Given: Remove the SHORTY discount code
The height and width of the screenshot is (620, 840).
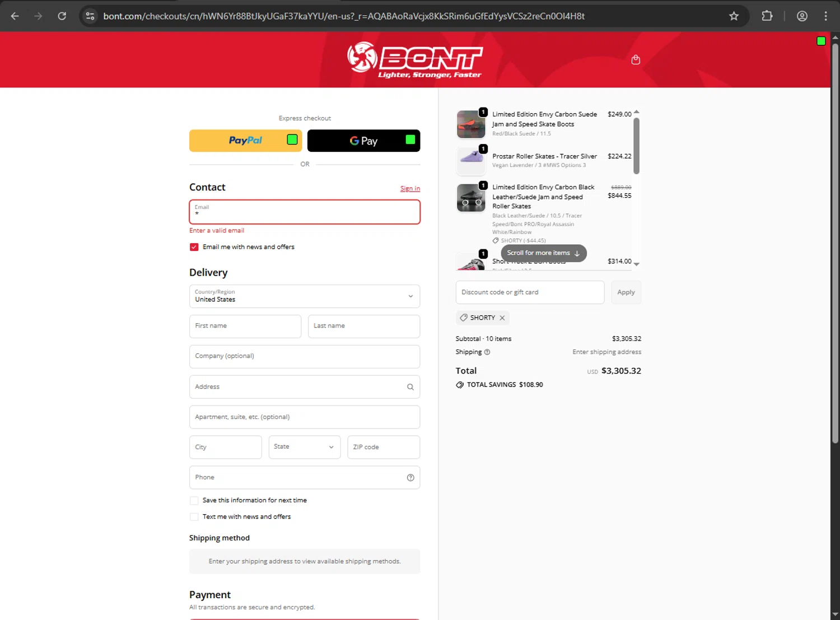Looking at the screenshot, I should (x=502, y=318).
